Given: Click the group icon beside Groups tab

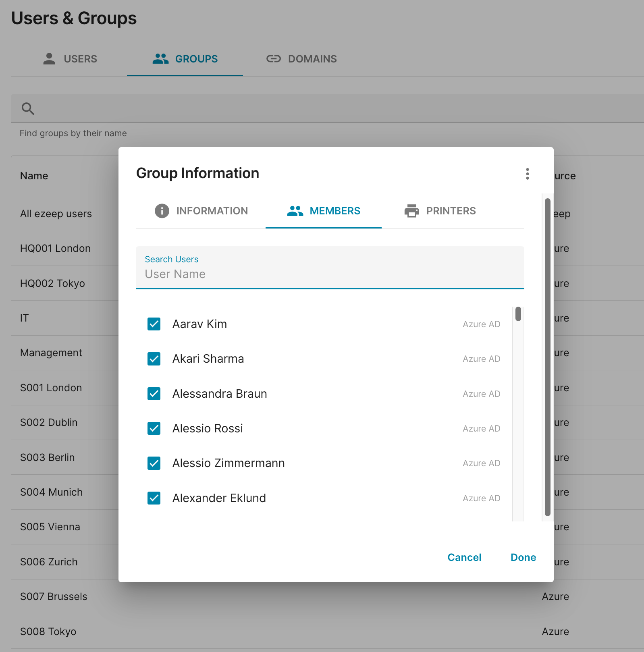Looking at the screenshot, I should [x=160, y=59].
